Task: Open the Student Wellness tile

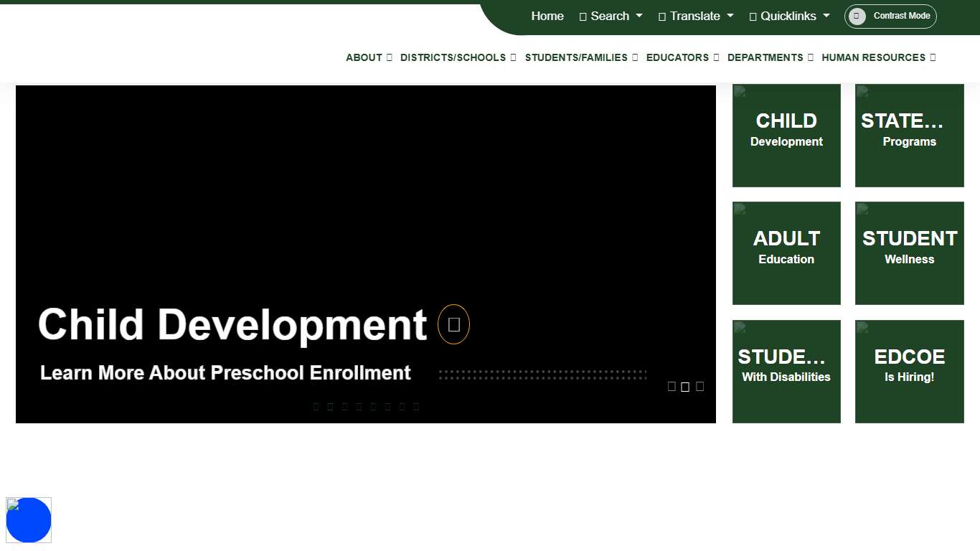Action: pos(909,253)
